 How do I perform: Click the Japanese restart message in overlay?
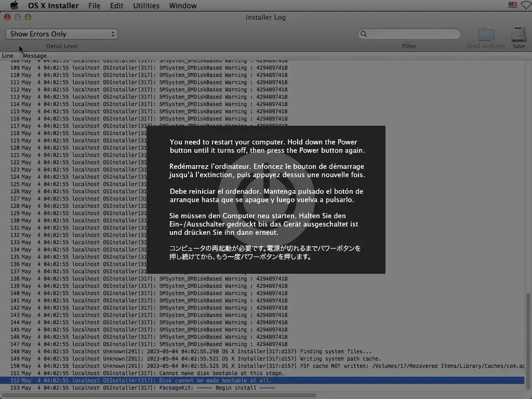pyautogui.click(x=265, y=252)
